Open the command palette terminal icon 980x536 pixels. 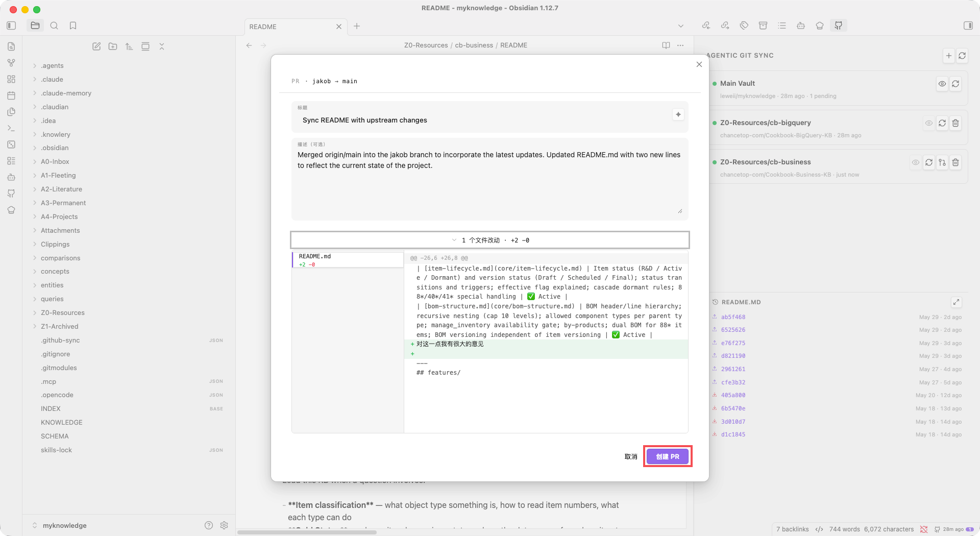(x=11, y=128)
